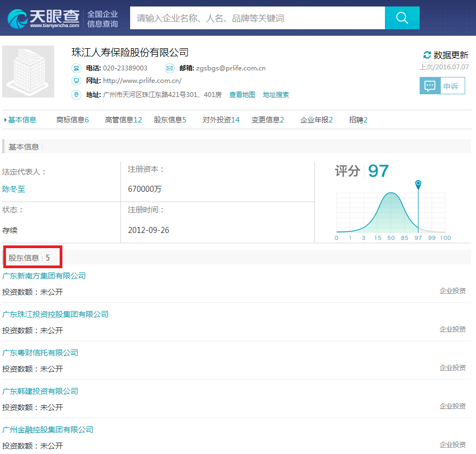Open the website http://www.prlife.com.cn/
Image resolution: width=476 pixels, height=454 pixels.
click(x=143, y=81)
